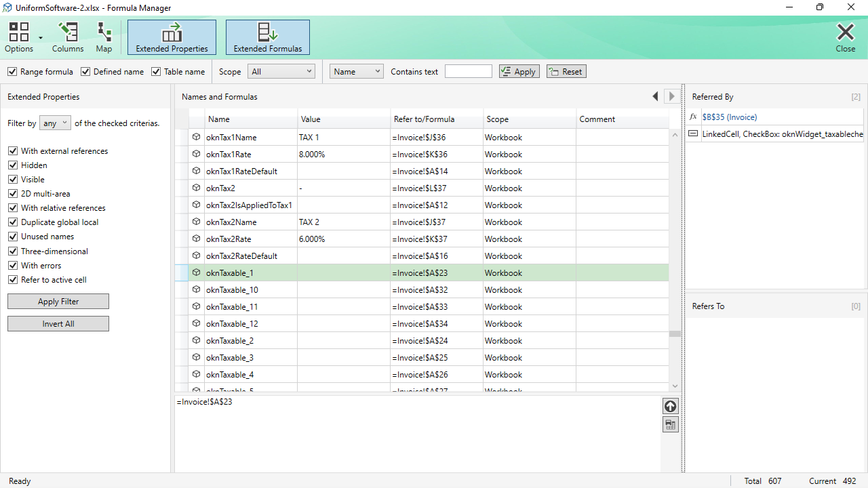Uncheck Duplicate global local checkbox
Viewport: 868px width, 488px height.
pos(12,222)
